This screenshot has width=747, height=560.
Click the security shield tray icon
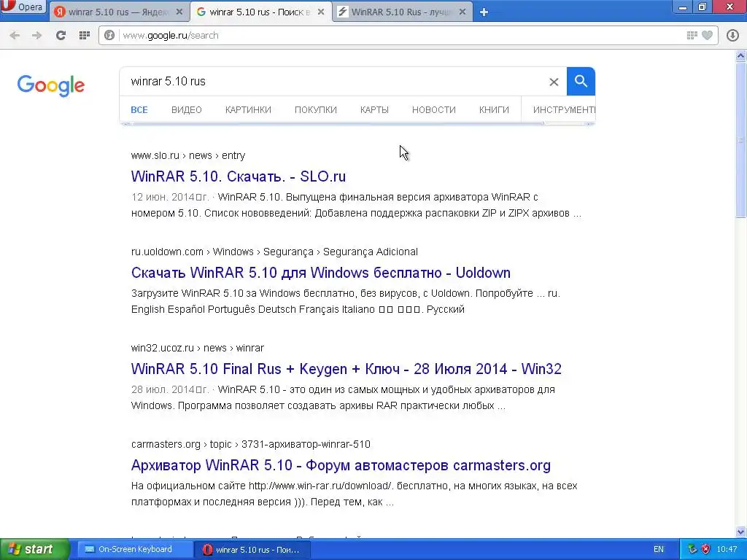(x=705, y=549)
